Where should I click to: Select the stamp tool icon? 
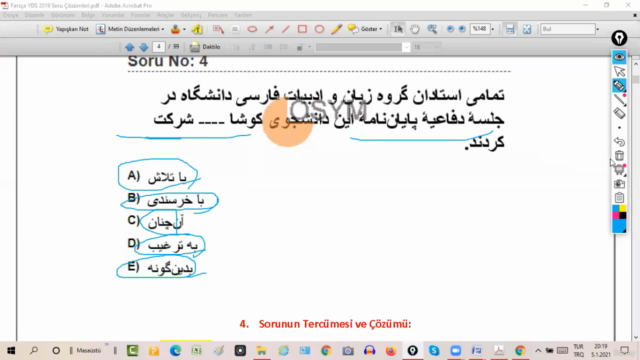[175, 29]
